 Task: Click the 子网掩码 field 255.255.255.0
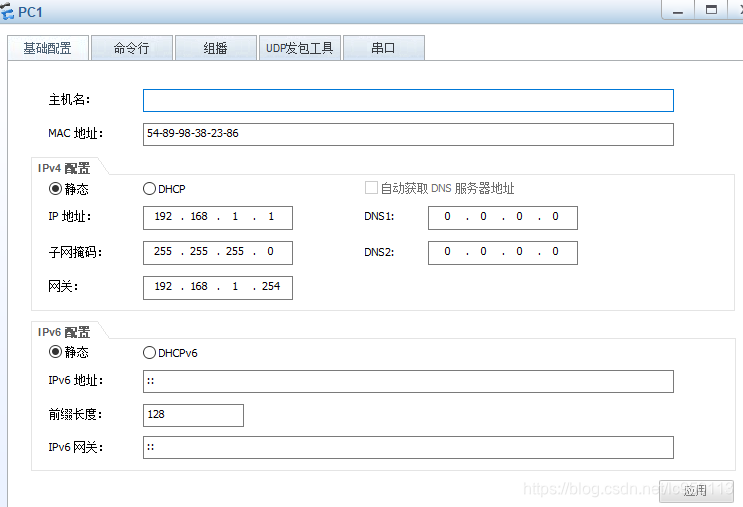[x=217, y=253]
